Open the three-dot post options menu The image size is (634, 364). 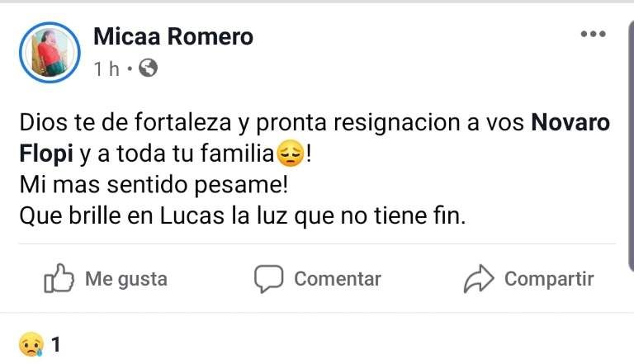click(x=593, y=35)
